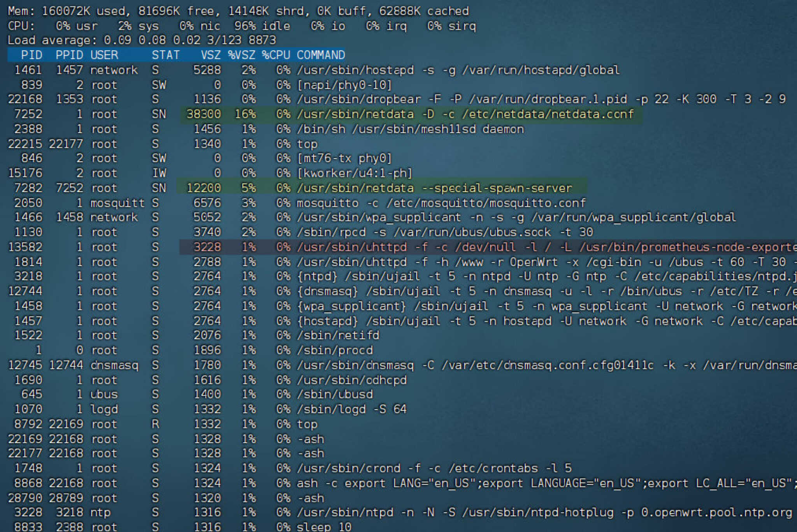This screenshot has width=797, height=532.
Task: Select the sleep 10 process entry
Action: click(323, 527)
